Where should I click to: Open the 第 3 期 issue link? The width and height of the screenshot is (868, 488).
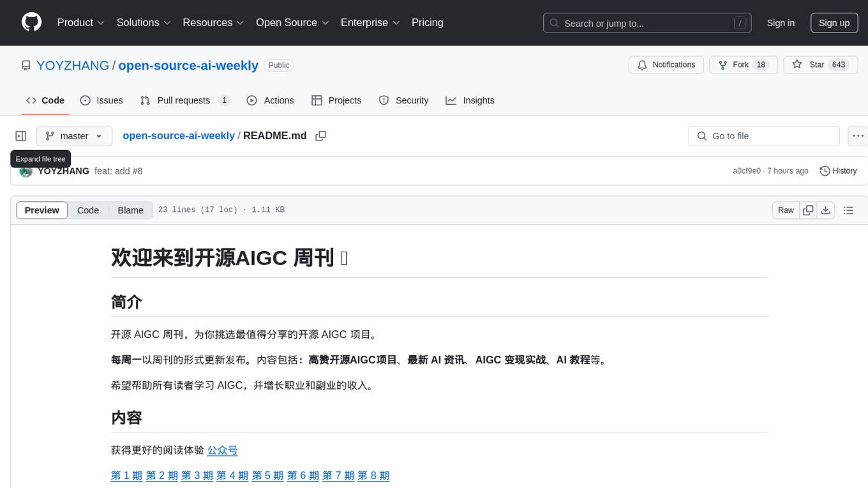197,475
